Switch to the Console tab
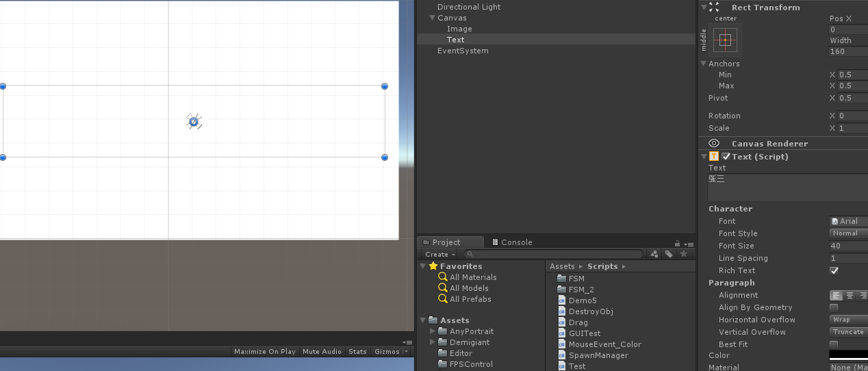 pyautogui.click(x=511, y=242)
